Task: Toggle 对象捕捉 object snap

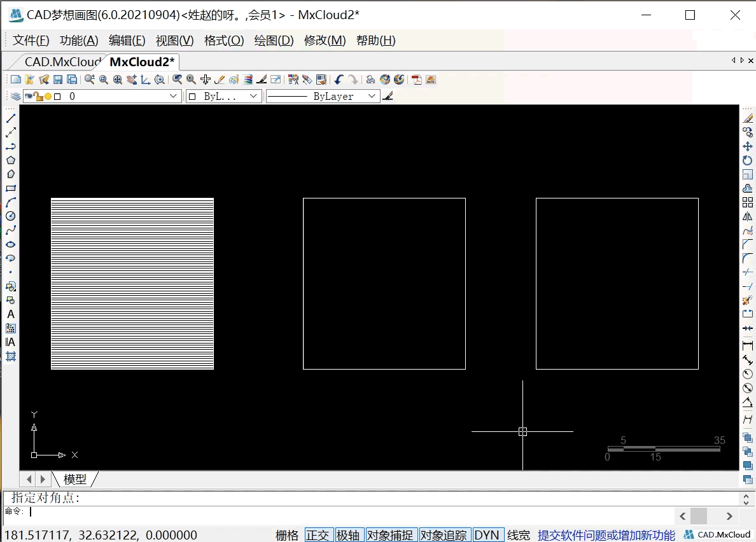Action: pyautogui.click(x=389, y=535)
